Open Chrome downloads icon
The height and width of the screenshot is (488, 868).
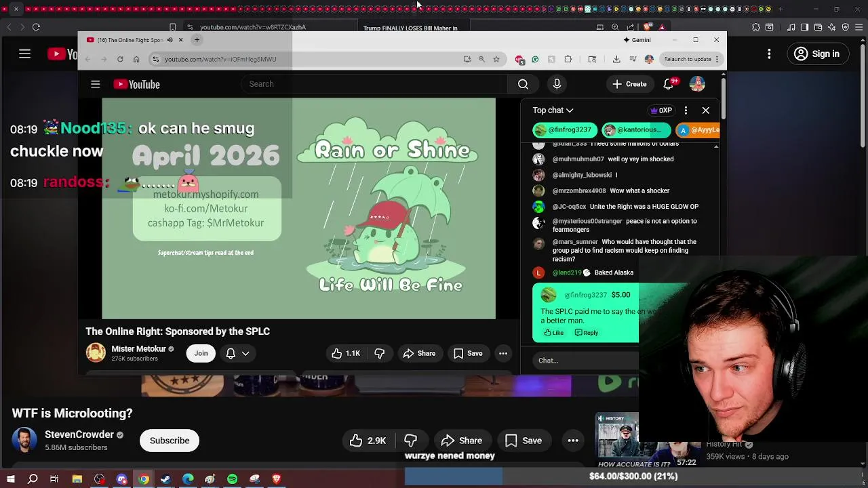(x=616, y=59)
